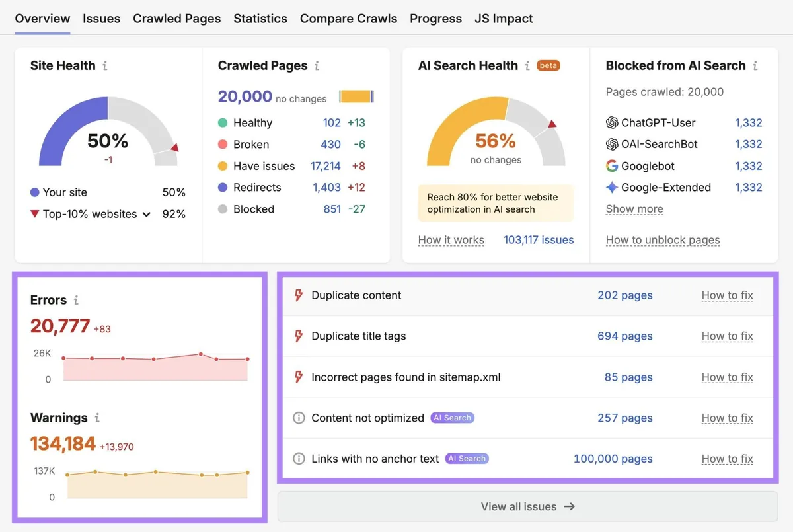Click the Redirects legend dot
The height and width of the screenshot is (532, 793).
coord(223,188)
